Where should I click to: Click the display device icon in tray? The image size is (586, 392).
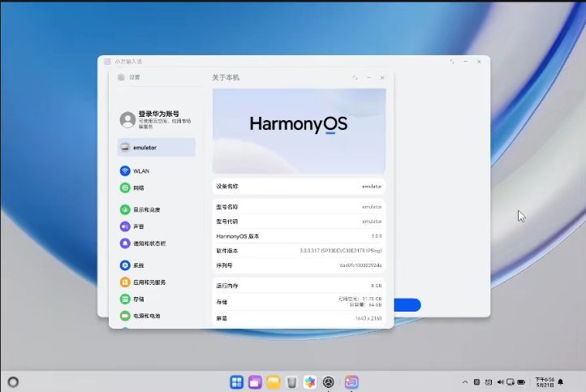511,382
